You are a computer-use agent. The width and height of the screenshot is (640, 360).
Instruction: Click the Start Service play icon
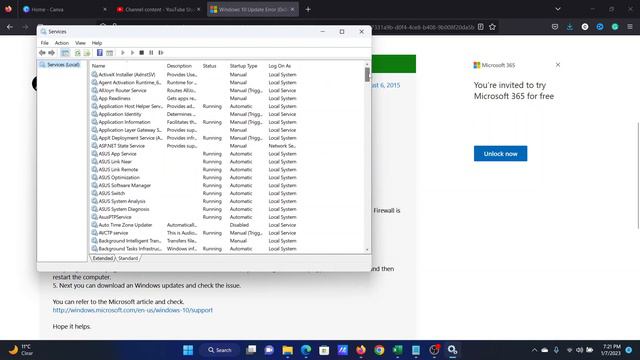[x=122, y=53]
